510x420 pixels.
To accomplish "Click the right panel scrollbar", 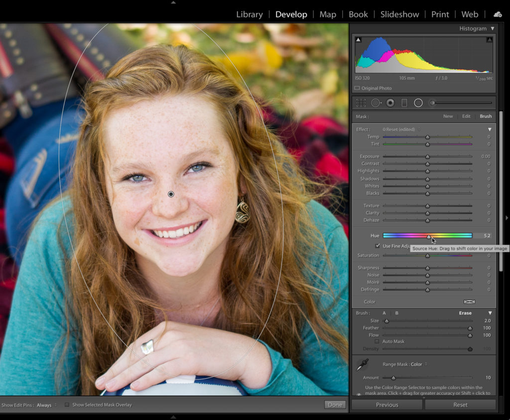I will pyautogui.click(x=501, y=190).
